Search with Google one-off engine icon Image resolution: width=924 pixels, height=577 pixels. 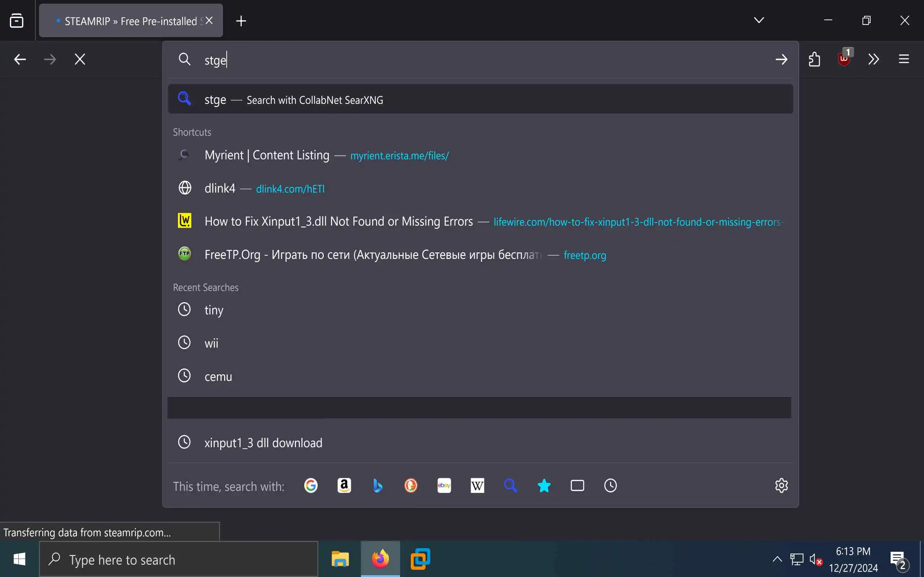pos(311,485)
